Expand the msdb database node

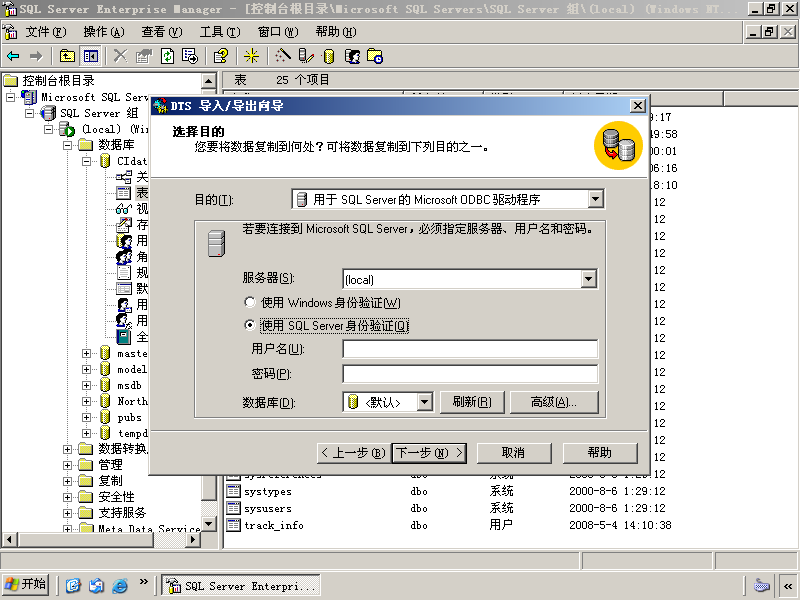[87, 385]
